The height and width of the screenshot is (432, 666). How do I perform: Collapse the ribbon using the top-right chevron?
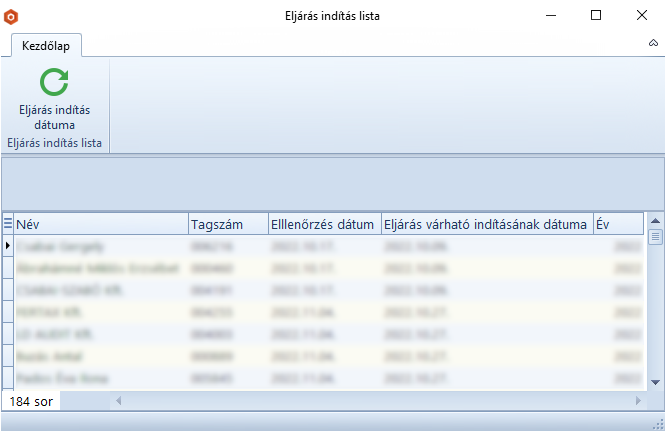[x=653, y=45]
